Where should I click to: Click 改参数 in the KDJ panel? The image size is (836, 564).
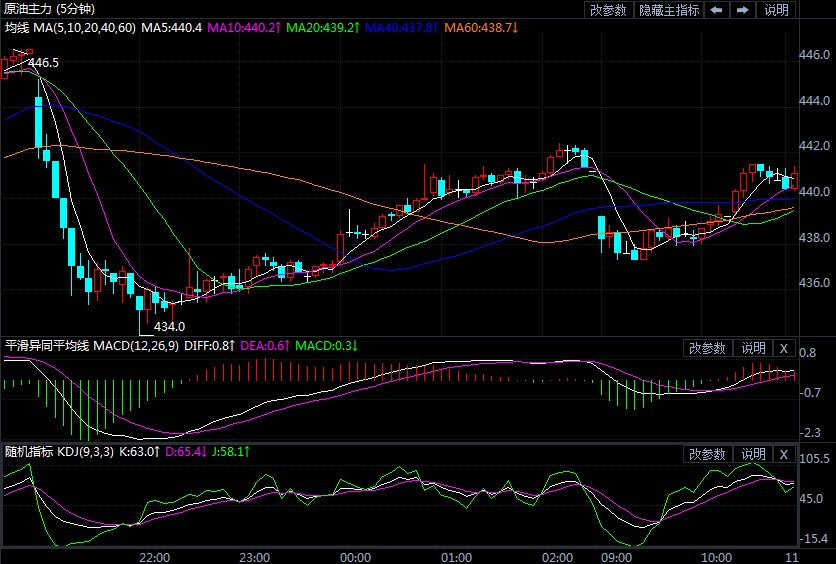coord(708,454)
